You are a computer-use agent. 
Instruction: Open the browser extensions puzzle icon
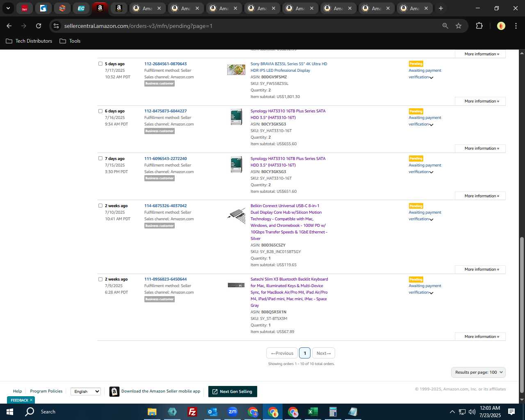click(x=479, y=26)
